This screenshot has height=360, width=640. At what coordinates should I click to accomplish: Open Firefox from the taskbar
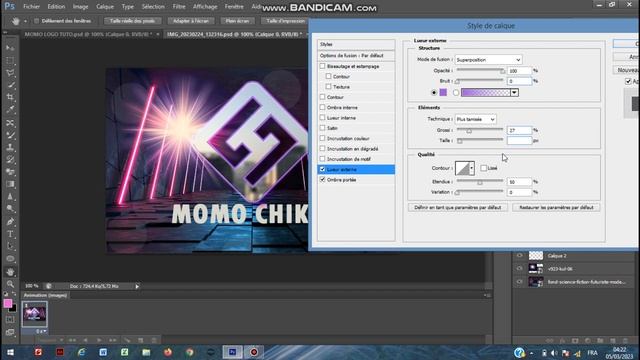(x=168, y=352)
